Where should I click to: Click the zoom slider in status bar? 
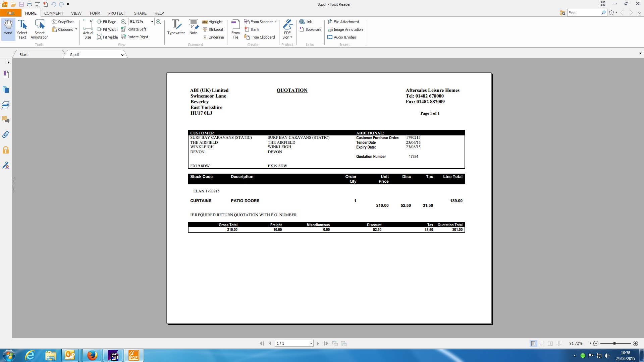tap(614, 343)
